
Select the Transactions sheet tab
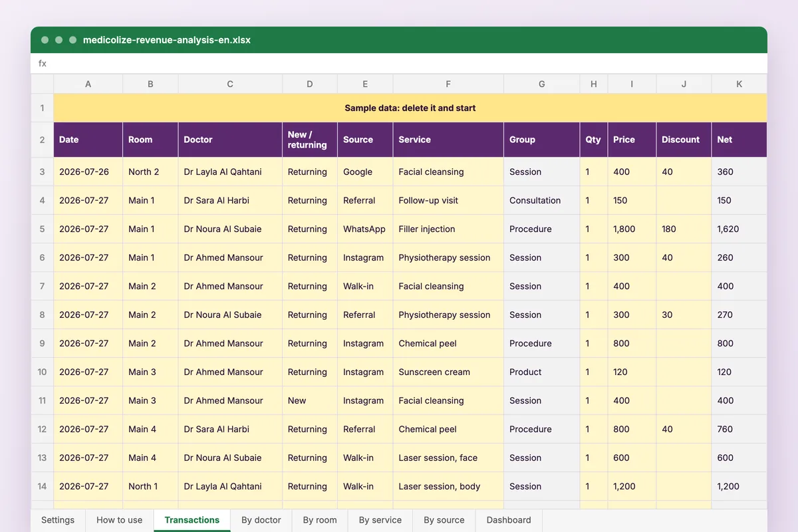click(x=192, y=520)
